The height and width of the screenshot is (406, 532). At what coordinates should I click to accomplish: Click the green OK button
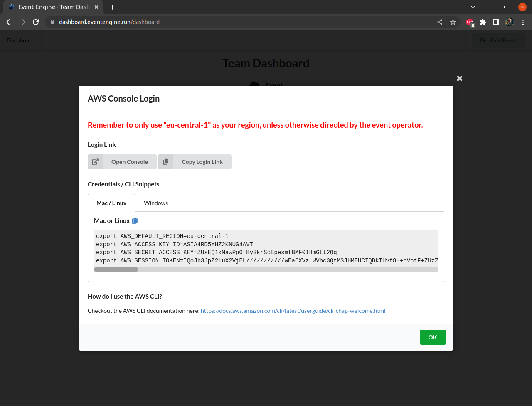coord(433,337)
